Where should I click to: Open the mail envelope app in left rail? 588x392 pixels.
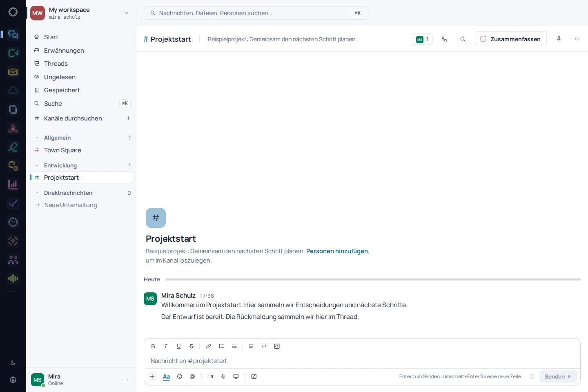pyautogui.click(x=13, y=72)
